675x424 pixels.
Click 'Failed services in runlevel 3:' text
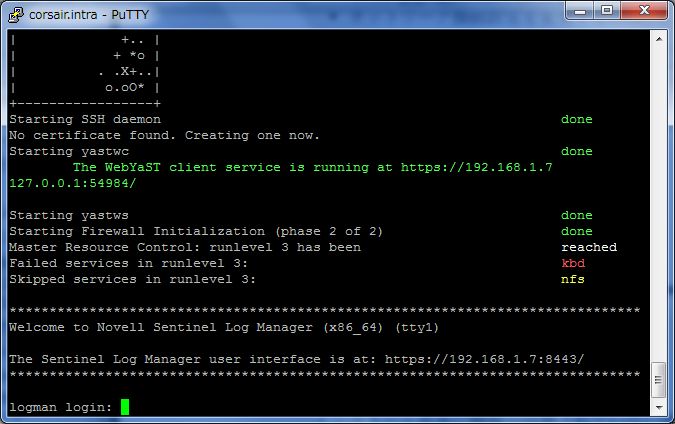point(129,263)
